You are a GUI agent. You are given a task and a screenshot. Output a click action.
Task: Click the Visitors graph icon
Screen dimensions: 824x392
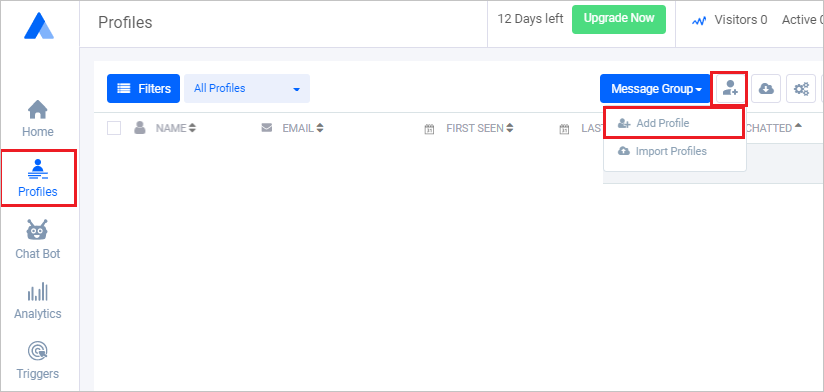(698, 21)
